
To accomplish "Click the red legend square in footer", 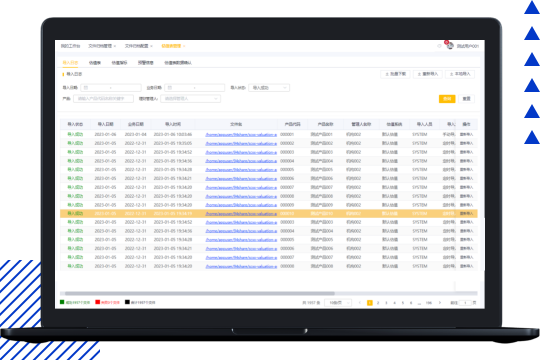I will pos(97,302).
